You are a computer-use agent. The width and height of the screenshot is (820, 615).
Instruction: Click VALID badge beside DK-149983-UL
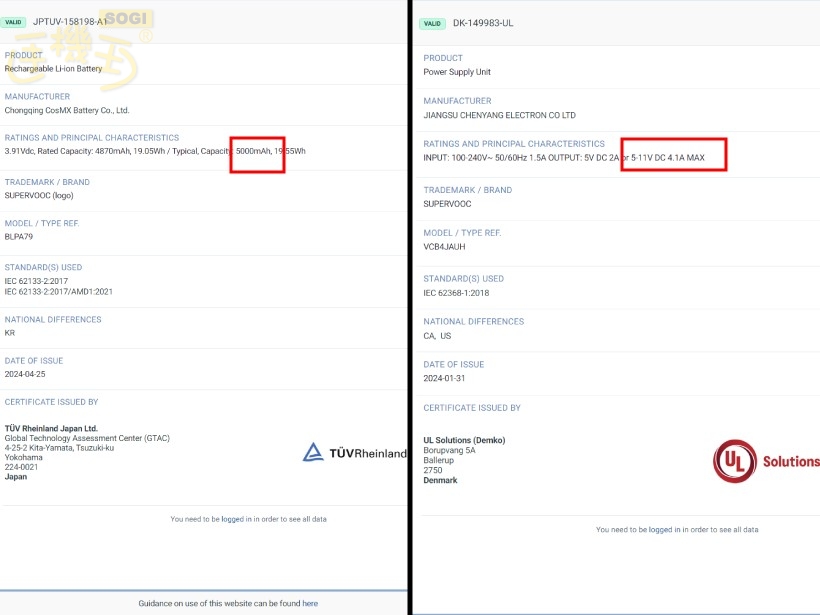pos(432,23)
